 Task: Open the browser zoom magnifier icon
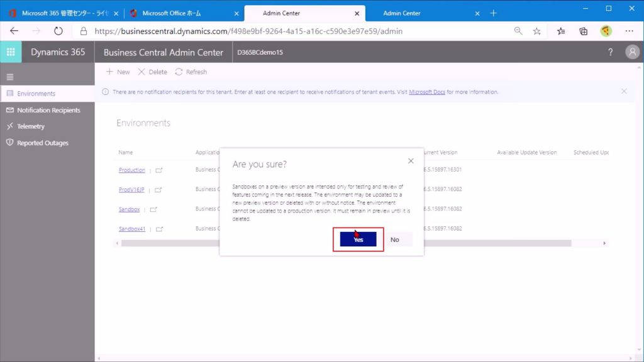(x=518, y=31)
